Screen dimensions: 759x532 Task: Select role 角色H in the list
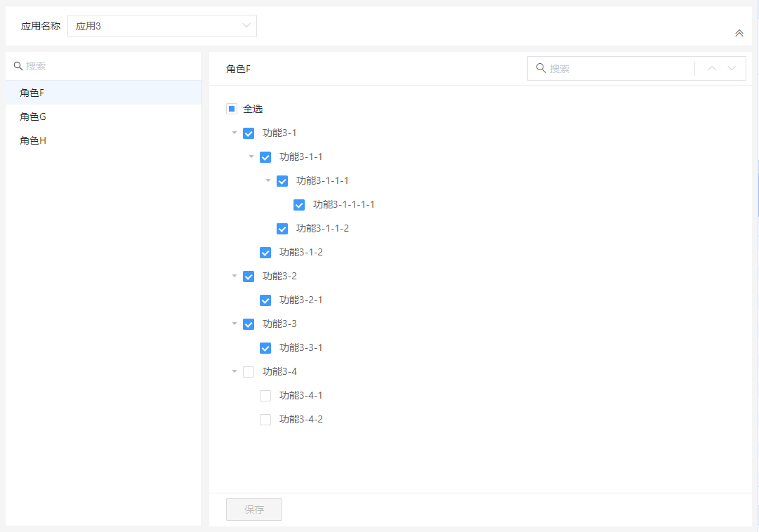click(33, 140)
